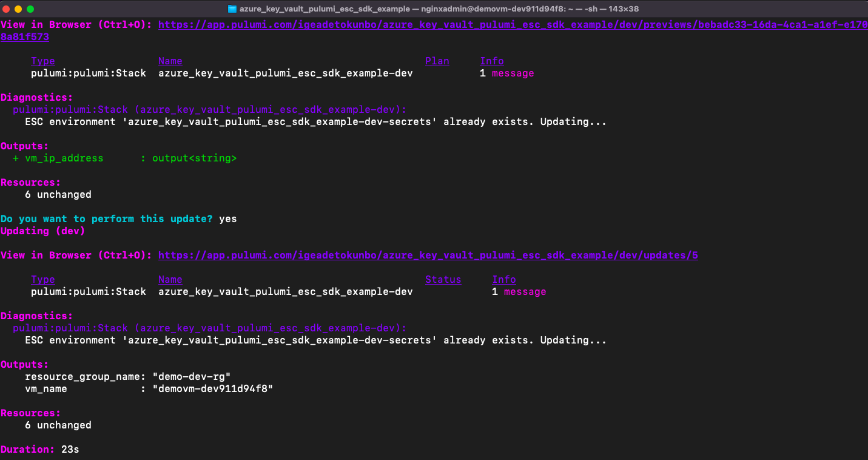The height and width of the screenshot is (460, 868).
Task: Click the first 'ESC environment ... already exists' message
Action: (x=316, y=122)
